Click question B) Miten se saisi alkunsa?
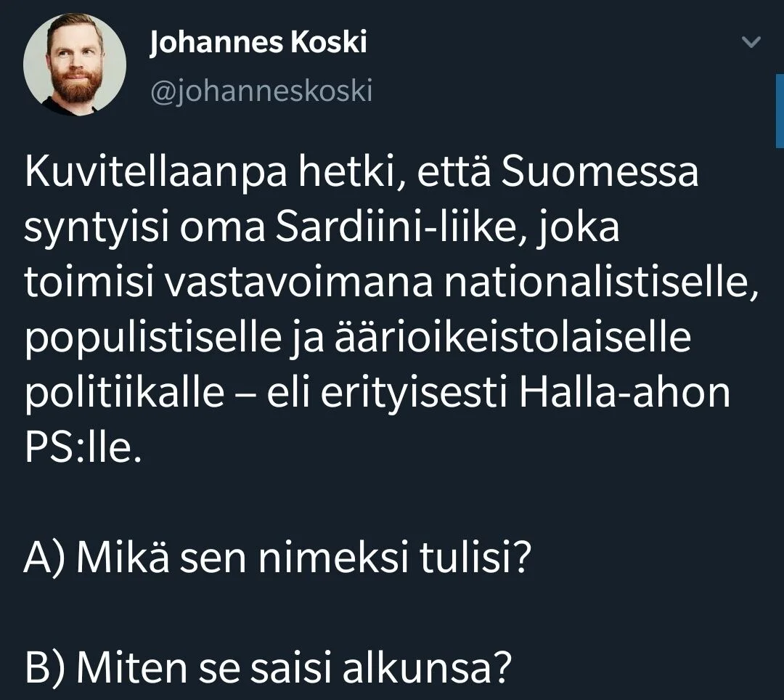The width and height of the screenshot is (784, 700). click(265, 666)
